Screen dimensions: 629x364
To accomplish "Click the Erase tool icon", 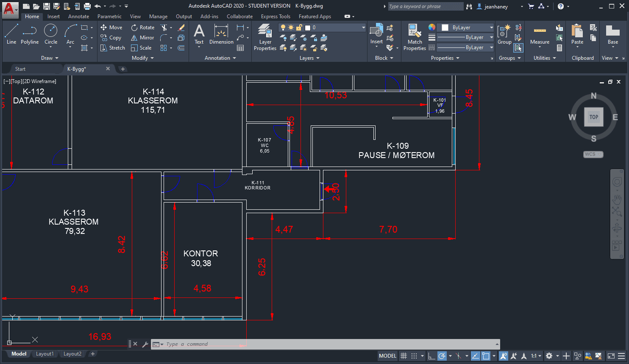I will tap(181, 28).
